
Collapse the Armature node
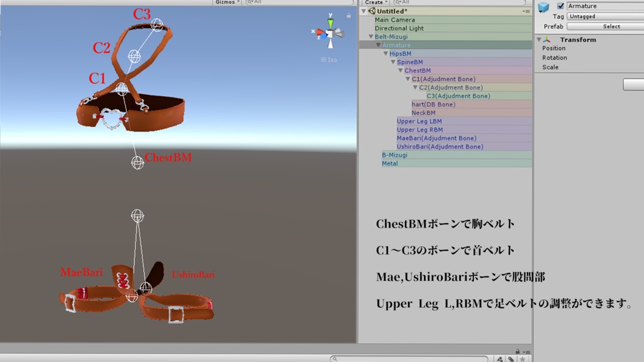click(x=378, y=45)
